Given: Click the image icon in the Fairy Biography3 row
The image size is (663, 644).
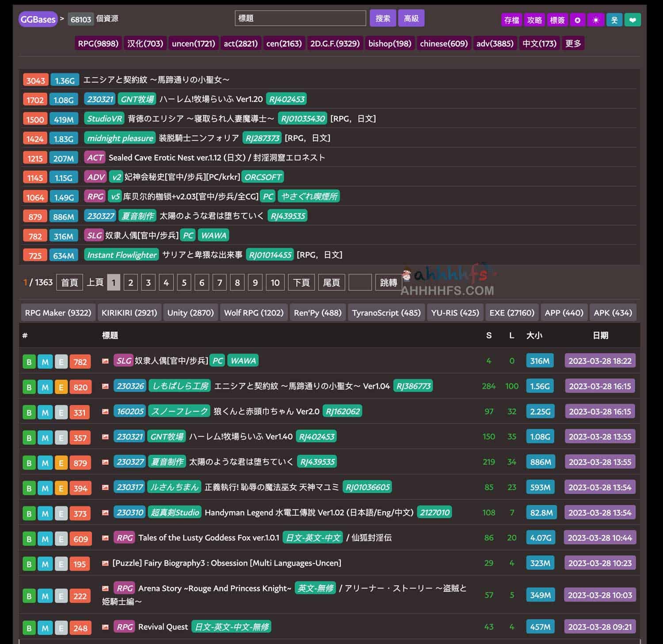Looking at the screenshot, I should point(105,563).
